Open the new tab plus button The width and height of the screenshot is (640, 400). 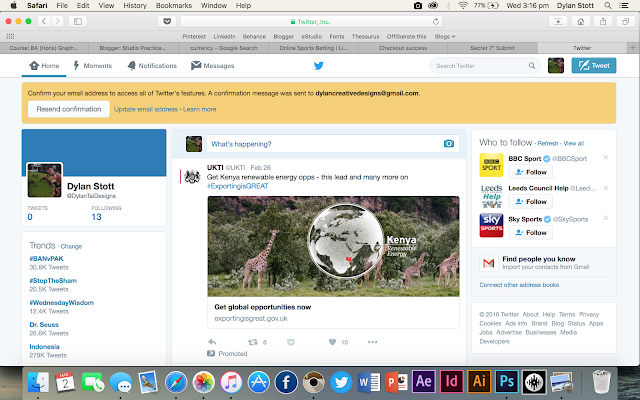pos(633,48)
